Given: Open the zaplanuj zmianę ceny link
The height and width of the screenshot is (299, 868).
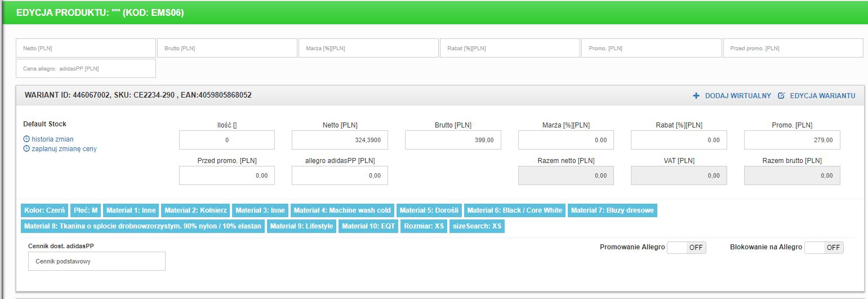Looking at the screenshot, I should click(x=64, y=149).
